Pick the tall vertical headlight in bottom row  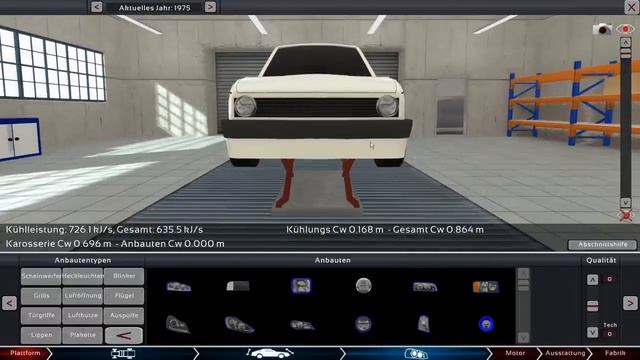pos(424,324)
